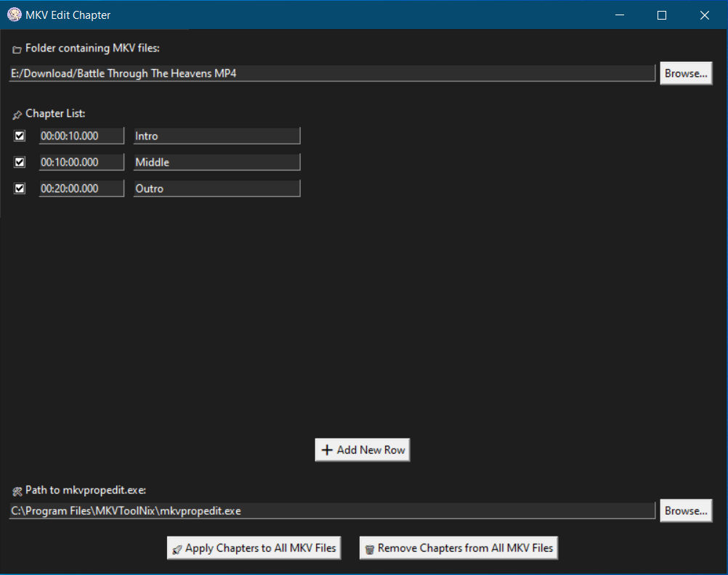
Task: Click the mkvpropedit.exe path text field
Action: (332, 510)
